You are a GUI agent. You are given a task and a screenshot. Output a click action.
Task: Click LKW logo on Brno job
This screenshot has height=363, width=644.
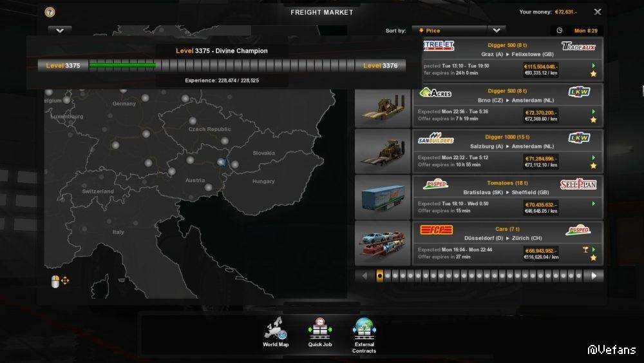[580, 92]
